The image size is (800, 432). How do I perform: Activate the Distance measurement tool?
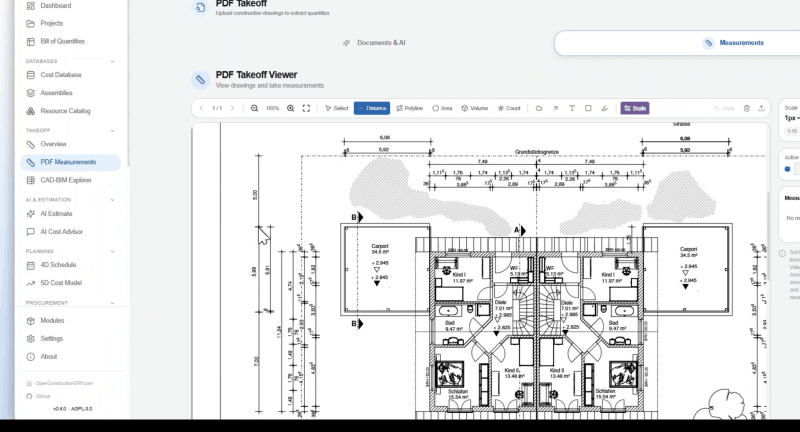(372, 109)
